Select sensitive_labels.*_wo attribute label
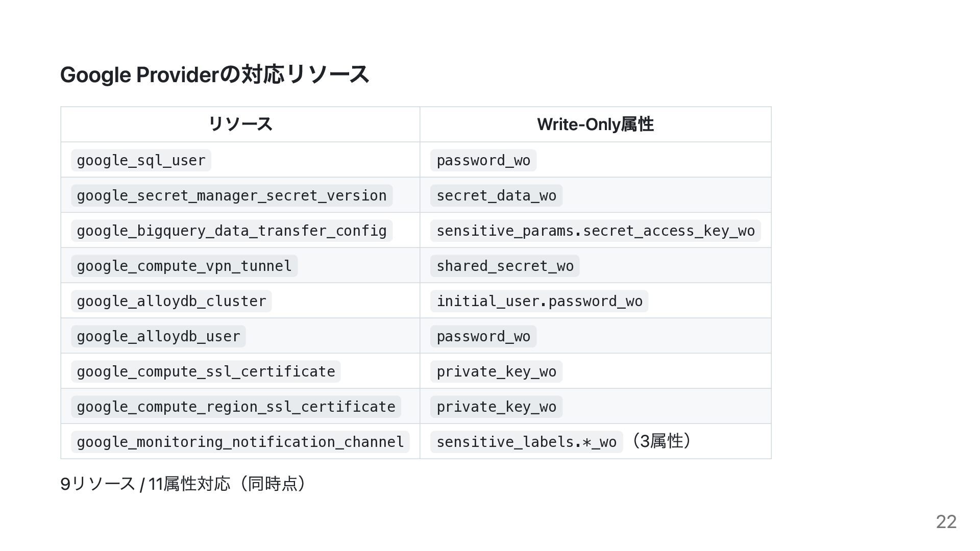Viewport: 980px width, 551px height. [526, 442]
